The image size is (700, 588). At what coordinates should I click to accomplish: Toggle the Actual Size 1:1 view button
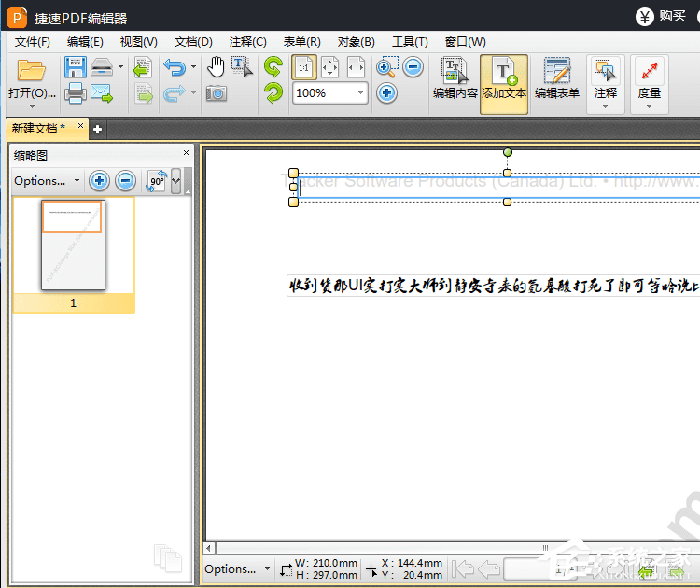(303, 67)
